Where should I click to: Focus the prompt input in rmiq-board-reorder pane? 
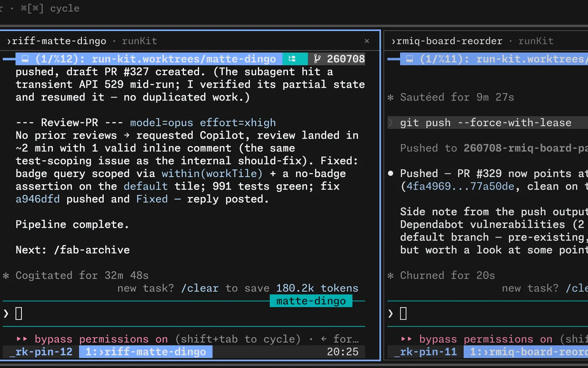[488, 313]
